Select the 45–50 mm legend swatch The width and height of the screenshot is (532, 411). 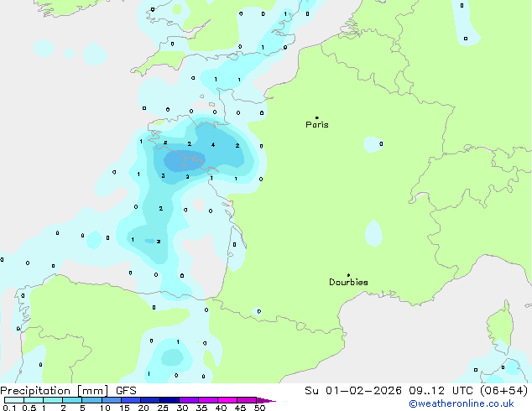click(x=247, y=400)
